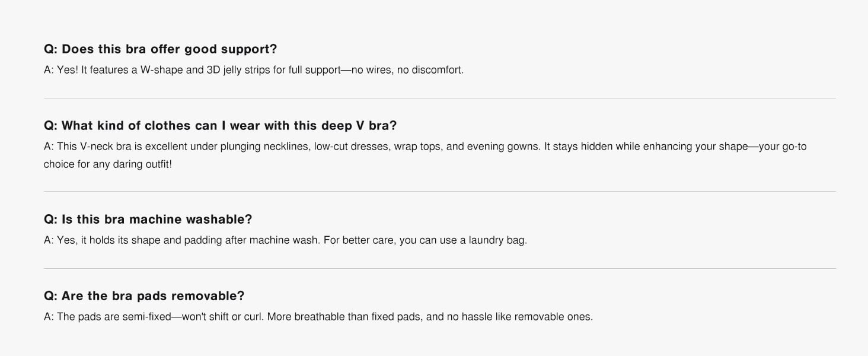The image size is (868, 356).
Task: Click the word "semi-fixed" in the last answer
Action: (146, 317)
